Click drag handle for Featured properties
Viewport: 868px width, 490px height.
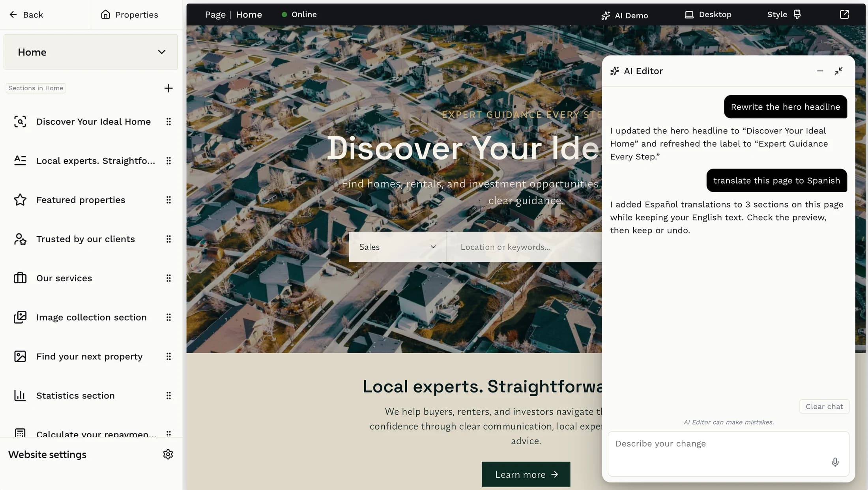pyautogui.click(x=168, y=200)
